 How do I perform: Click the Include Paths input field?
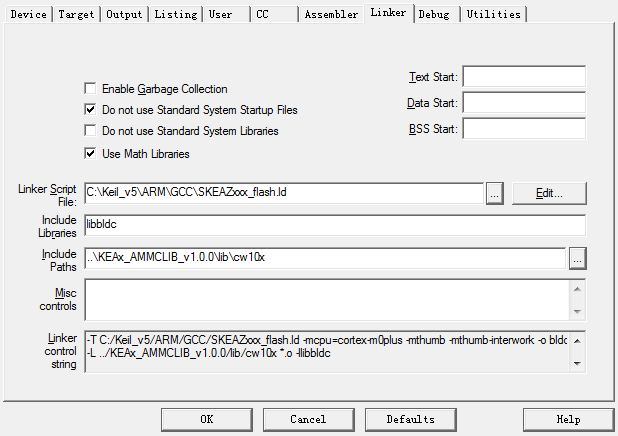tap(325, 258)
